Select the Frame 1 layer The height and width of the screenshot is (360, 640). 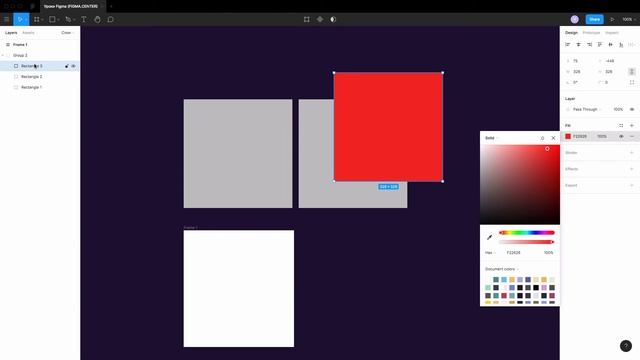(x=20, y=44)
